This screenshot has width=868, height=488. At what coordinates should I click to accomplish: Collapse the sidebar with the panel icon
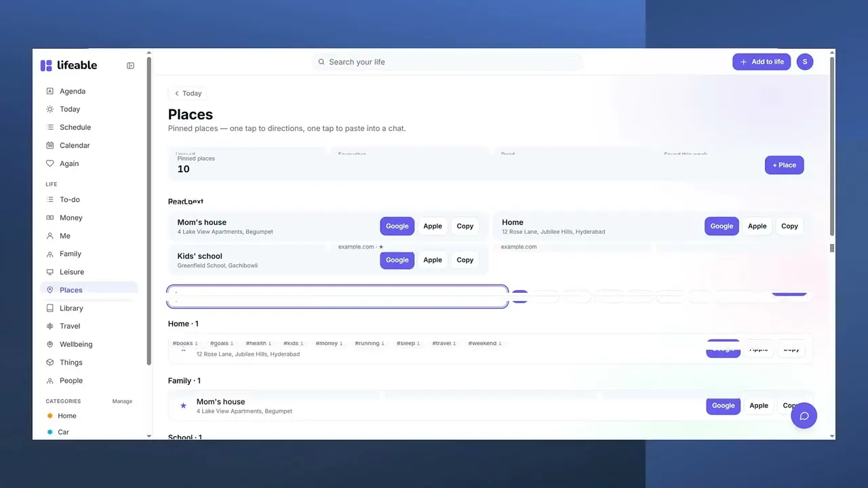coord(131,66)
